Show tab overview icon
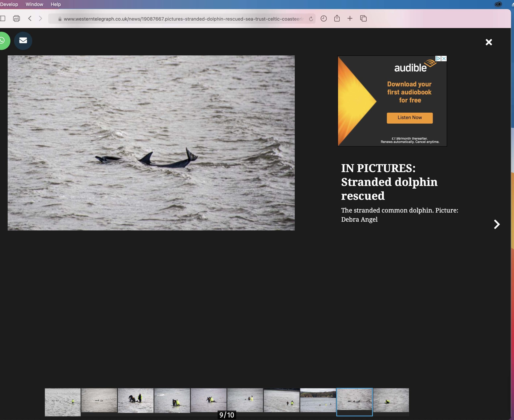 (363, 18)
